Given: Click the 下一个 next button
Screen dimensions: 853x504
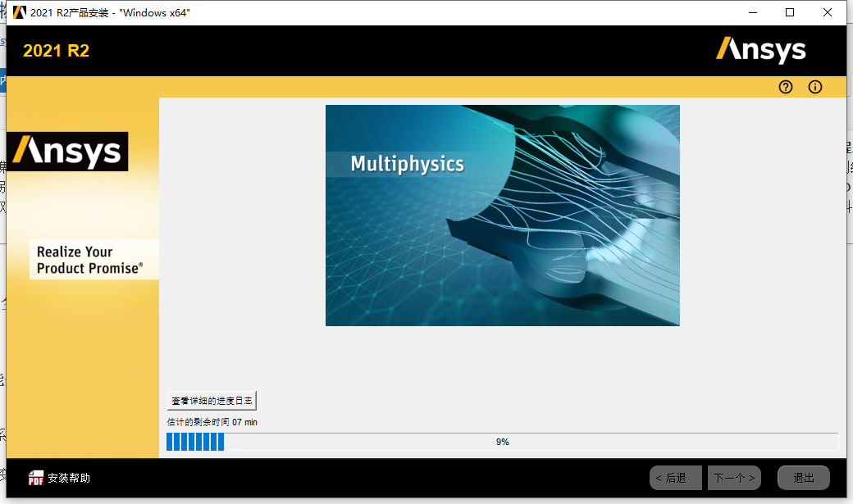Looking at the screenshot, I should point(734,477).
